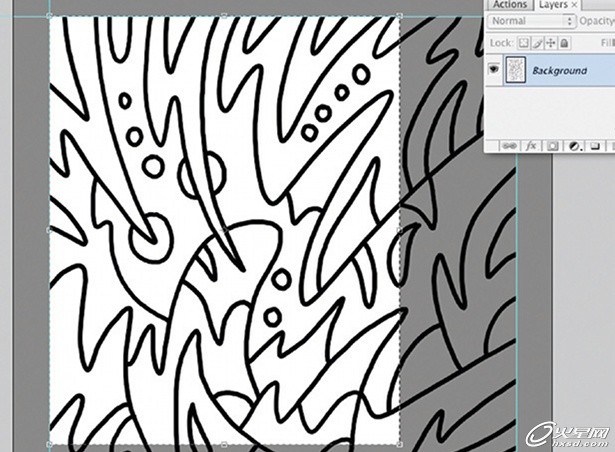Create a new group with folder icon

595,146
